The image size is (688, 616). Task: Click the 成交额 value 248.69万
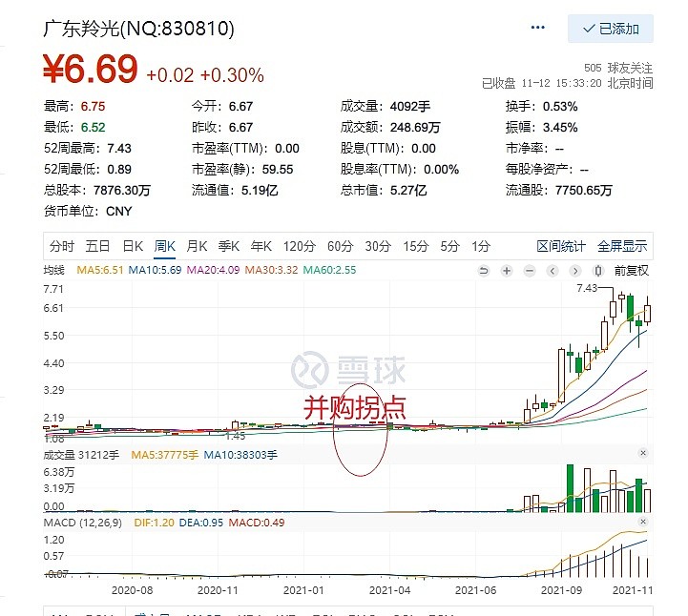(x=415, y=128)
